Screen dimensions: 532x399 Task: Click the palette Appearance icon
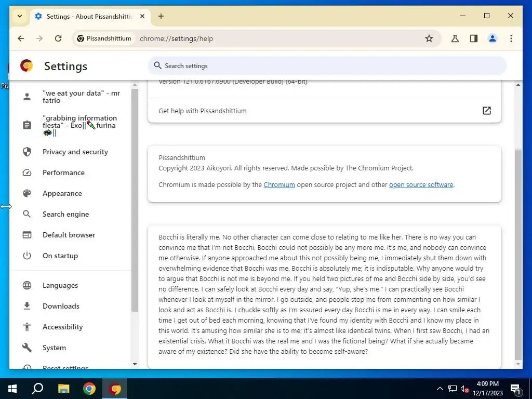point(27,193)
